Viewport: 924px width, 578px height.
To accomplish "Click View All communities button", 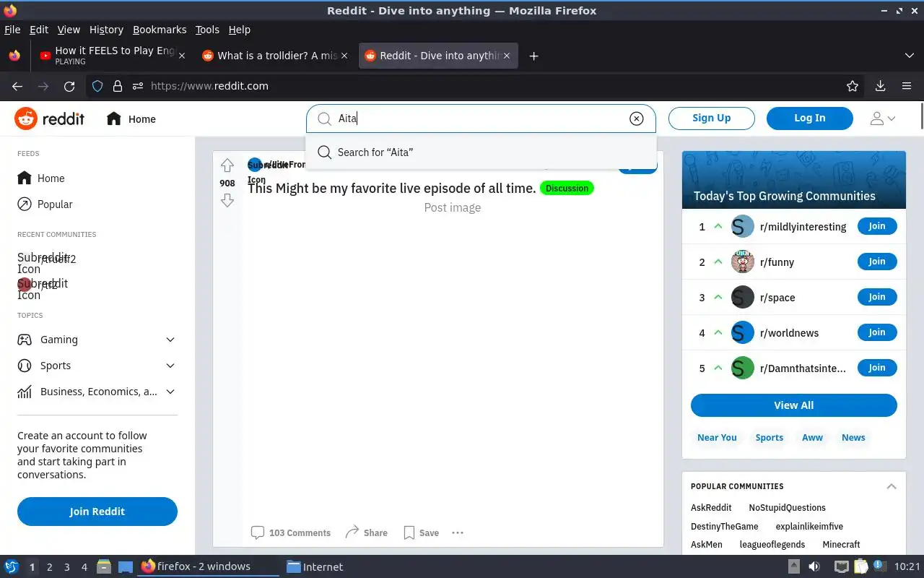I will tap(794, 405).
